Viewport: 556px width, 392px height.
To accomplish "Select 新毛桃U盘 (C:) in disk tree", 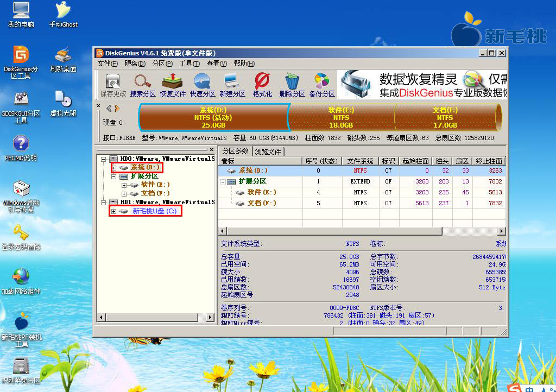I will pyautogui.click(x=155, y=211).
